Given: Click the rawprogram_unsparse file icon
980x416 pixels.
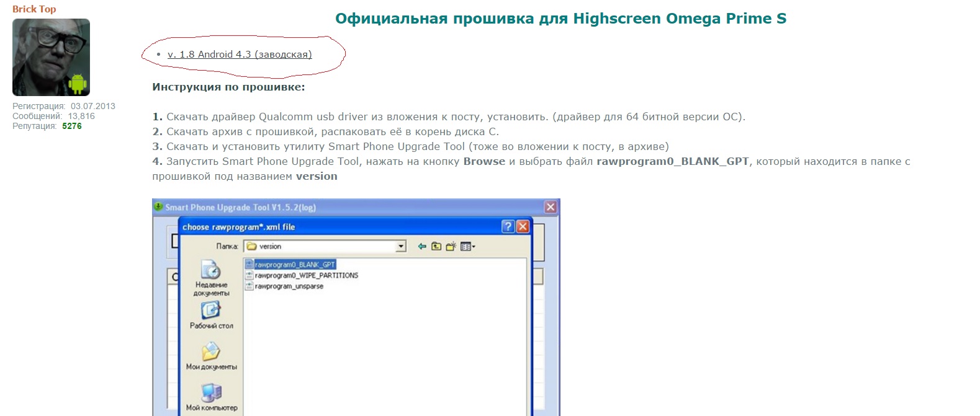Looking at the screenshot, I should pyautogui.click(x=249, y=286).
